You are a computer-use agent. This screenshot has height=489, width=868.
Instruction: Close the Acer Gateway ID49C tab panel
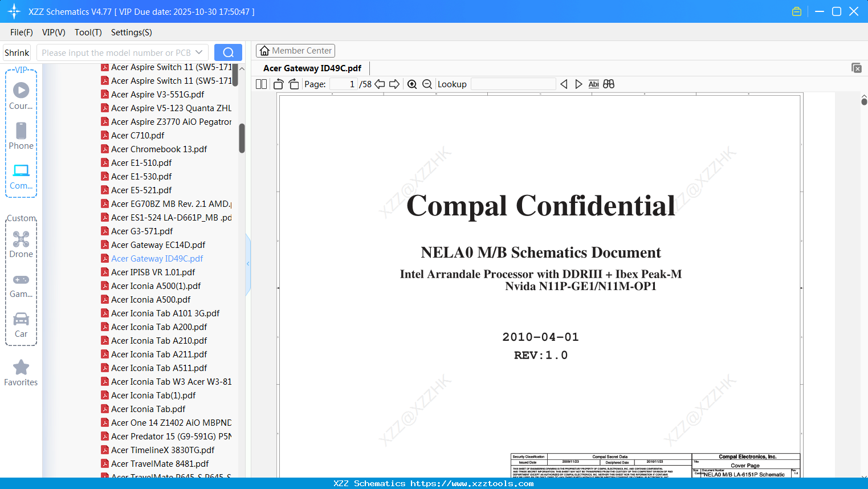(x=857, y=68)
